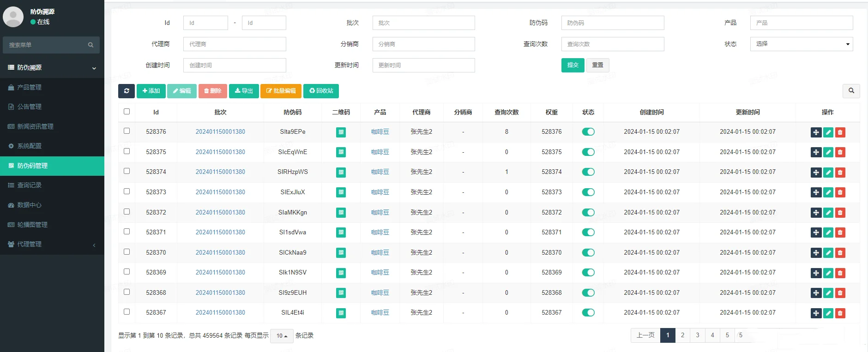Screen dimensions: 868x352
Task: Click batch link 202401150001380 in row 528371
Action: pyautogui.click(x=220, y=232)
